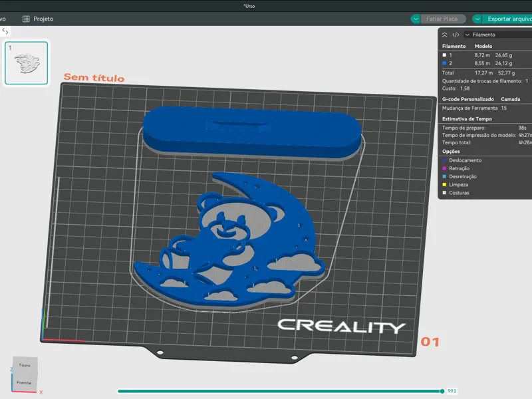Click the 'G-code Personalizado' header
The height and width of the screenshot is (399, 532).
(468, 99)
